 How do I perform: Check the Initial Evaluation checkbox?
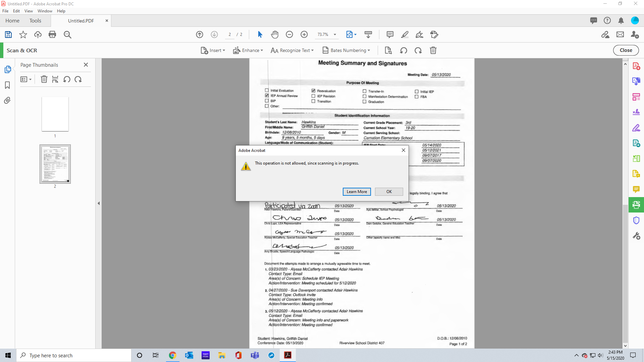pyautogui.click(x=267, y=90)
